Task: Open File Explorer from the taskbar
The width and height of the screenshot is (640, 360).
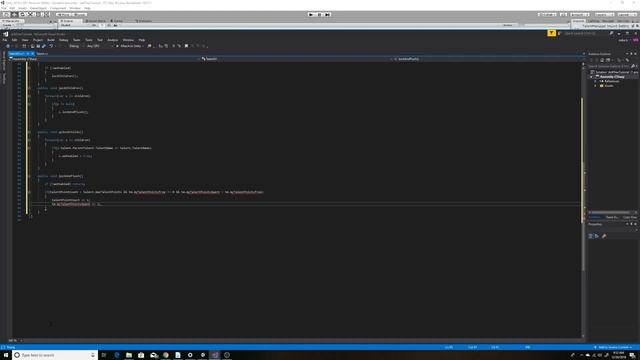Action: [x=129, y=355]
